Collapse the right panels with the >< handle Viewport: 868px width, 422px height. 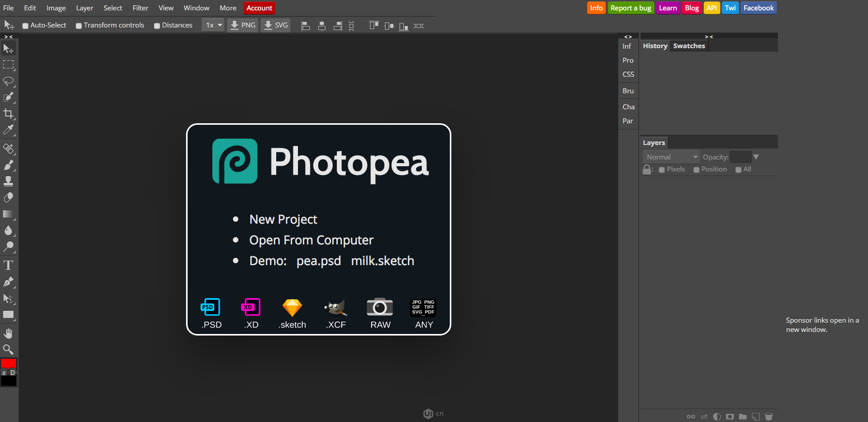pyautogui.click(x=709, y=37)
